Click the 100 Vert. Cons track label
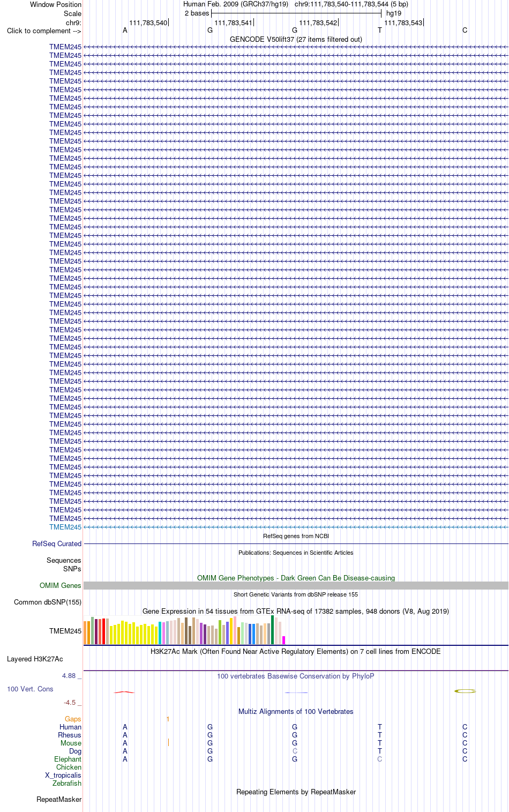Viewport: 509px width, 812px height. (x=30, y=689)
